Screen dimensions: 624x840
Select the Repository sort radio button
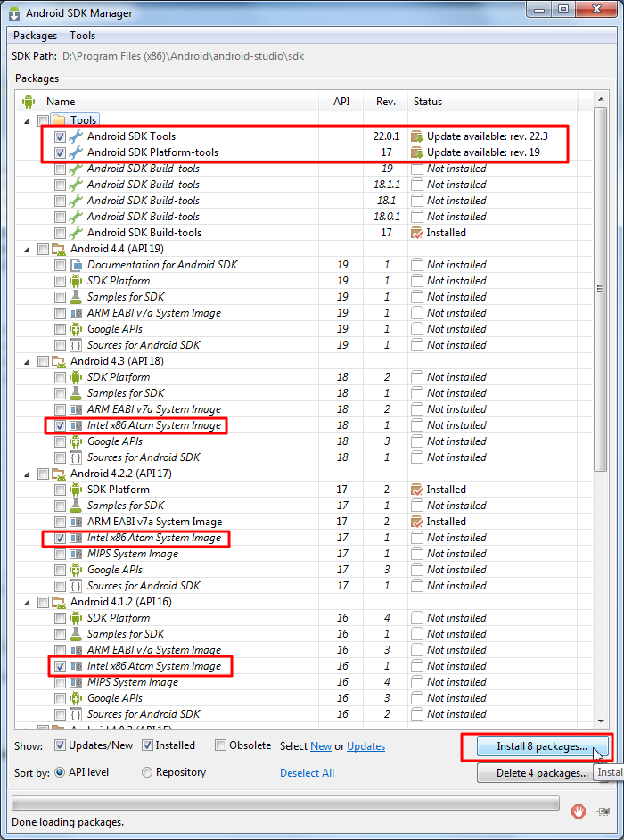coord(147,772)
